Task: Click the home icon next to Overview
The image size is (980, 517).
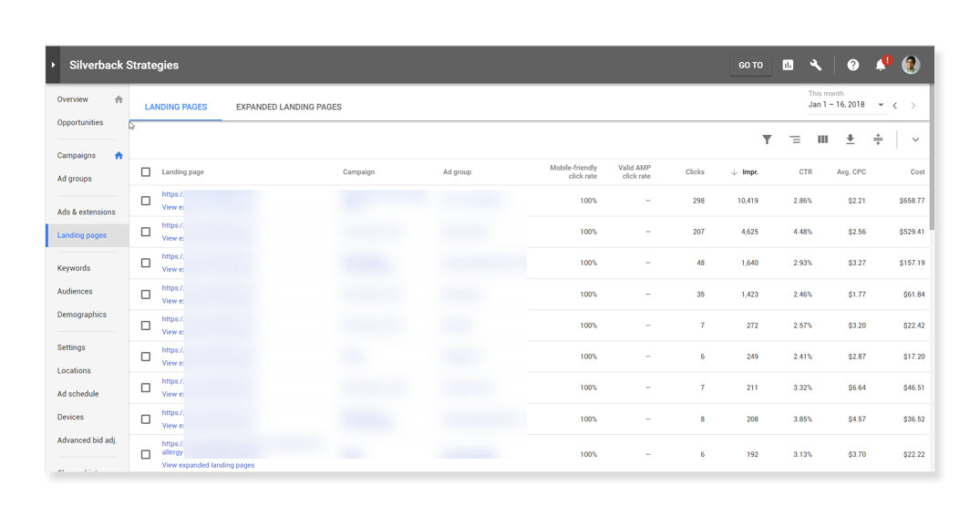Action: (119, 99)
